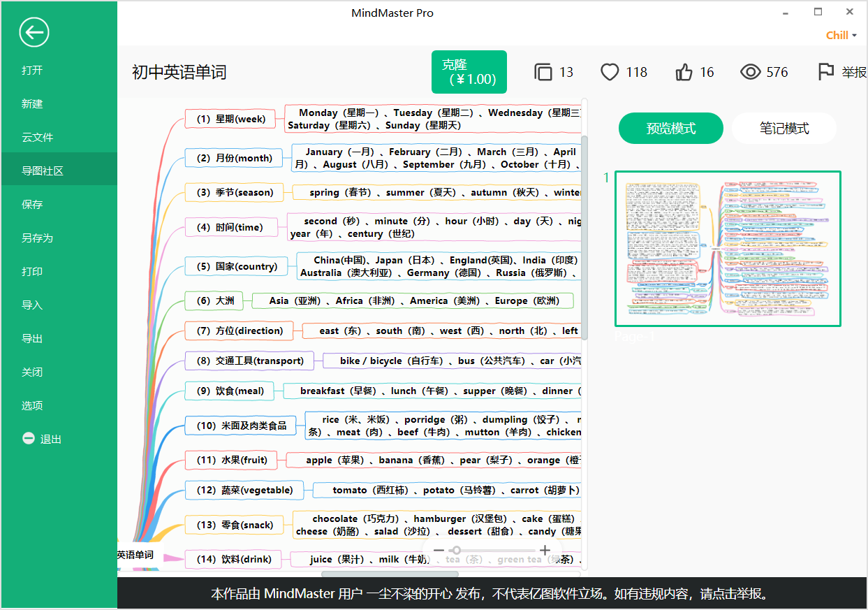Zoom out with the minus icon

pos(439,550)
